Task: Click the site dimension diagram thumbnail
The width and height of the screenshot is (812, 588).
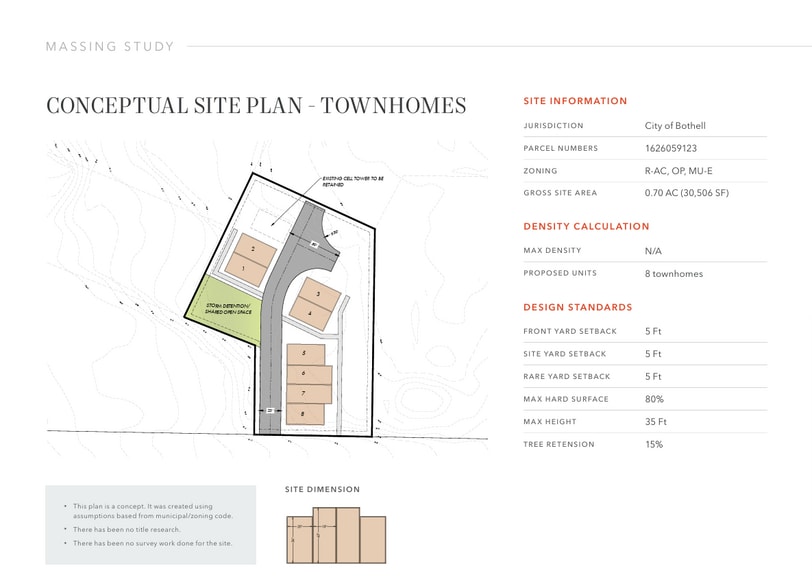Action: pos(336,535)
